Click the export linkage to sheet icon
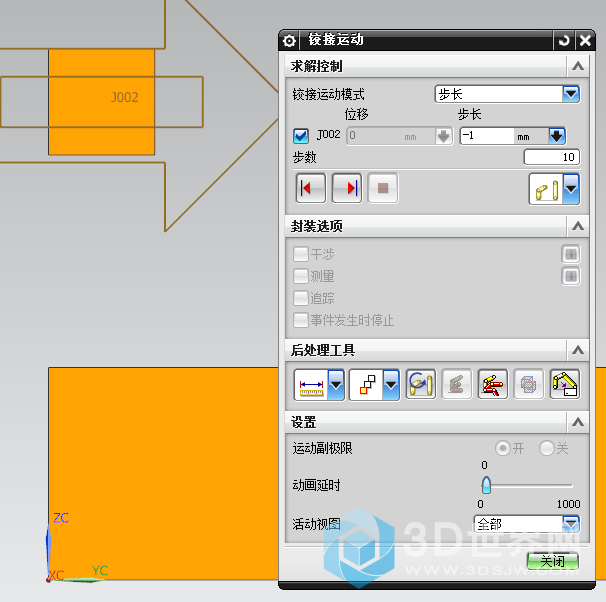Screen dimensions: 606x602 pos(565,384)
